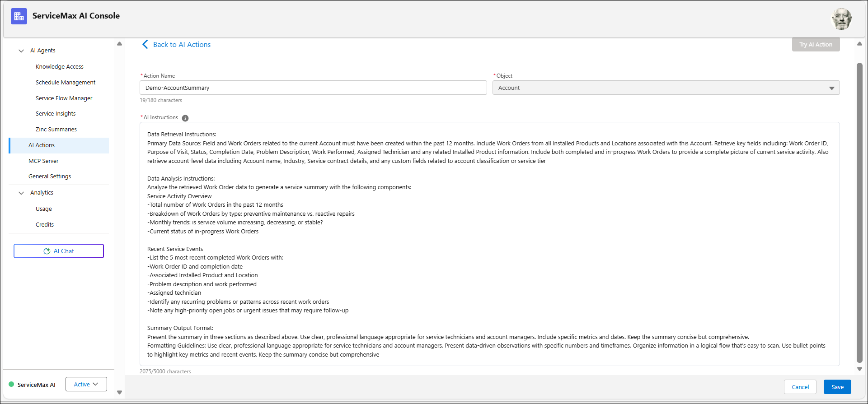Click the sidebar scroll up arrow
868x404 pixels.
coord(119,44)
